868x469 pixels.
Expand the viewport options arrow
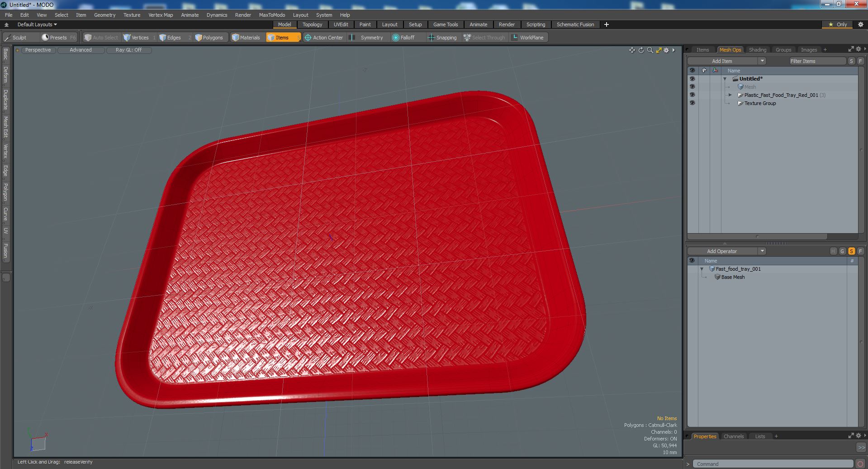coord(674,50)
